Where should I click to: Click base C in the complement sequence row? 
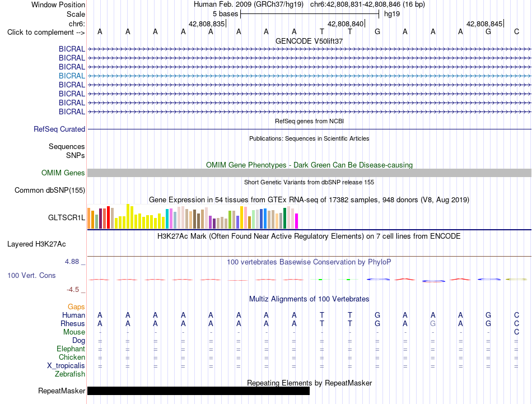pyautogui.click(x=516, y=31)
